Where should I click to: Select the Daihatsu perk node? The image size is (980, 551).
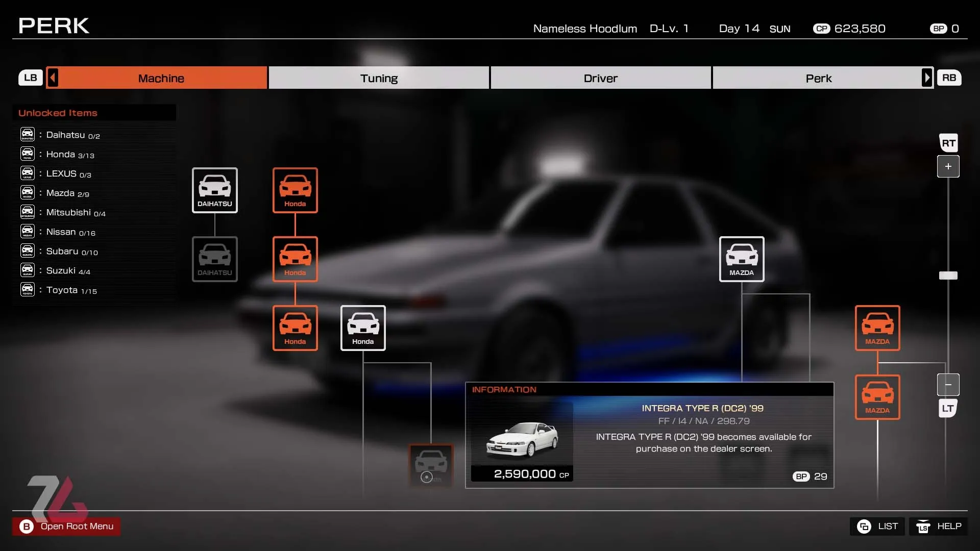click(214, 190)
